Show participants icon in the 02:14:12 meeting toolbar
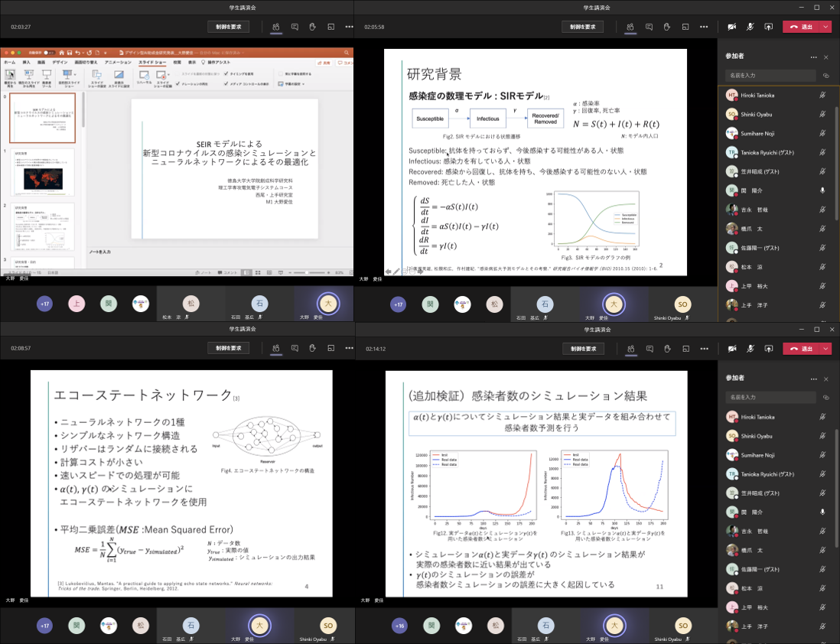The image size is (840, 644). (631, 349)
